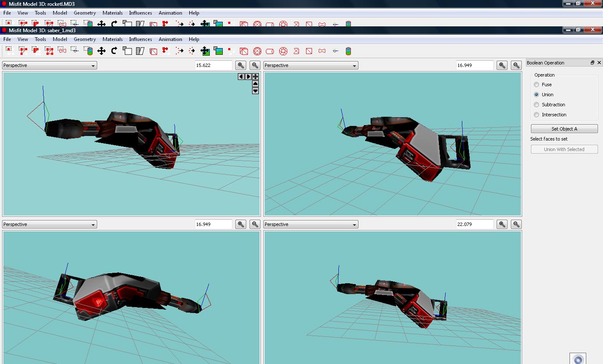Screen dimensions: 603x364
Task: Activate the Select Connected Mesh tool
Action: [36, 51]
